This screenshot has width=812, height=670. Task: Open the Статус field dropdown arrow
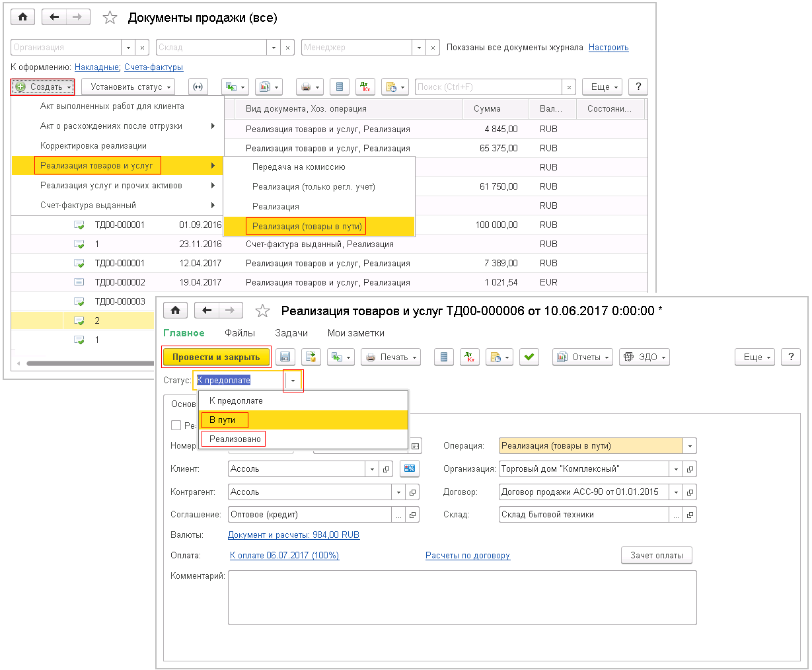click(x=293, y=381)
